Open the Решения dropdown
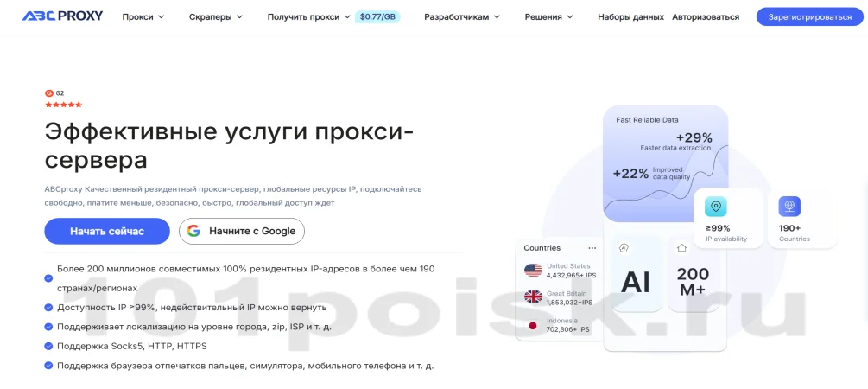Screen dimensions: 868x389 click(x=548, y=17)
